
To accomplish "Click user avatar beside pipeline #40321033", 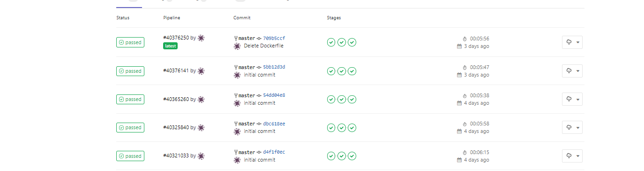I will pyautogui.click(x=201, y=156).
